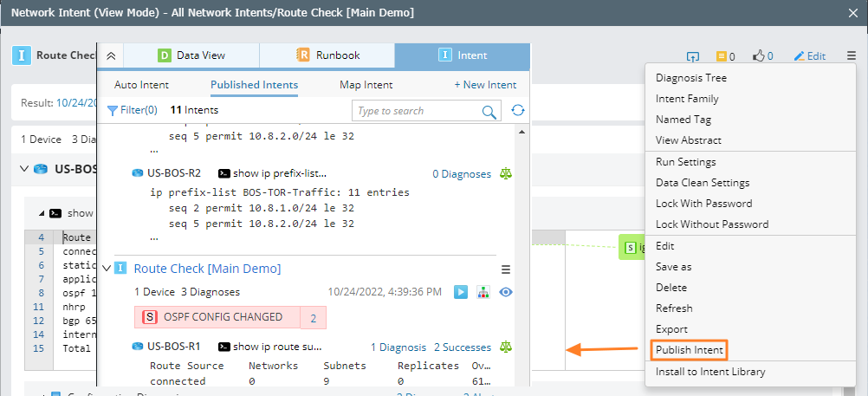Open 0 Diagnoses link for US-BOS-R2
This screenshot has height=396, width=868.
click(x=462, y=174)
